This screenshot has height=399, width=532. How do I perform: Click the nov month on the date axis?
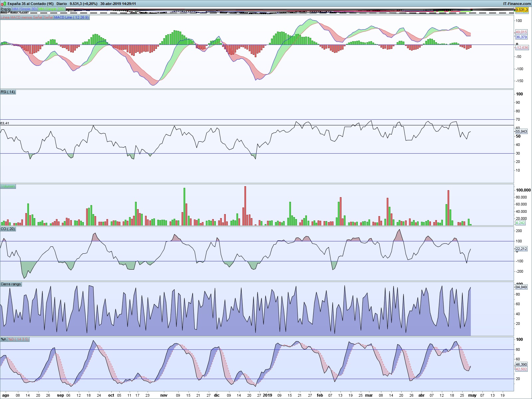click(164, 395)
